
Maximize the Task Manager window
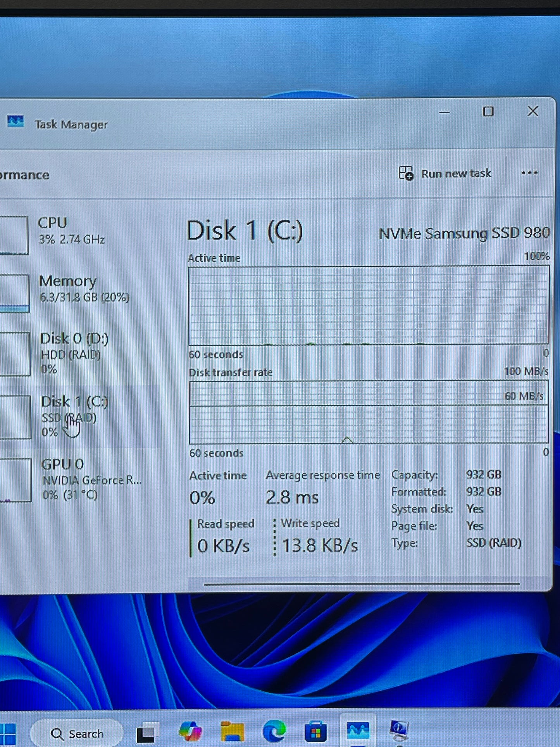(x=488, y=112)
